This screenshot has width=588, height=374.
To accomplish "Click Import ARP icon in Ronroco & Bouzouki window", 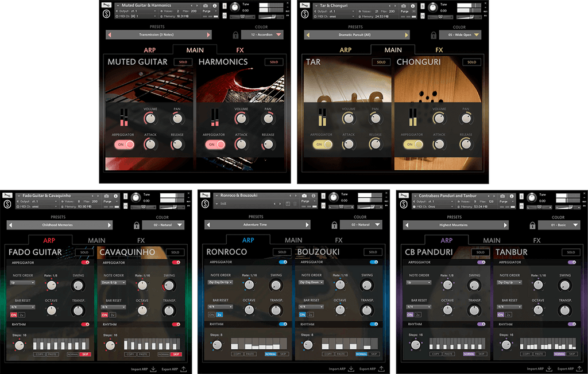I will tap(351, 369).
